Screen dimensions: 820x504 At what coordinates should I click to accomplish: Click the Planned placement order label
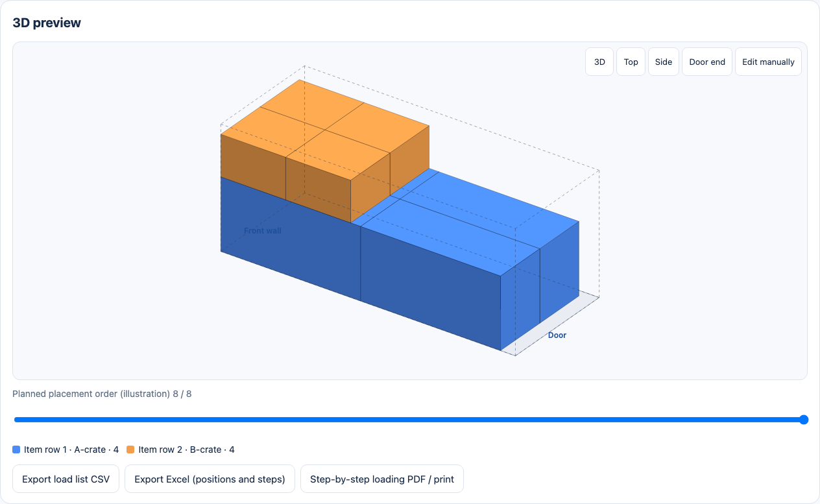click(x=102, y=394)
